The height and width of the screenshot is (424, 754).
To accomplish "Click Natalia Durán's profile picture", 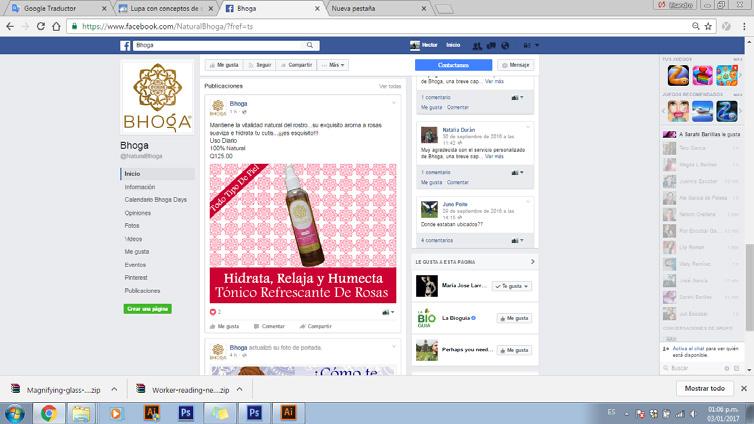I will (429, 135).
